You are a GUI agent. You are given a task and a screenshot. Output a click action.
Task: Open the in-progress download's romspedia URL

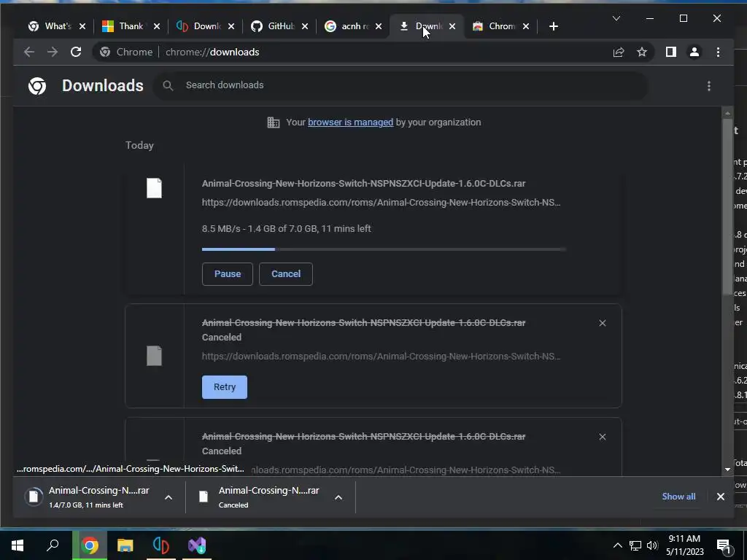point(381,203)
